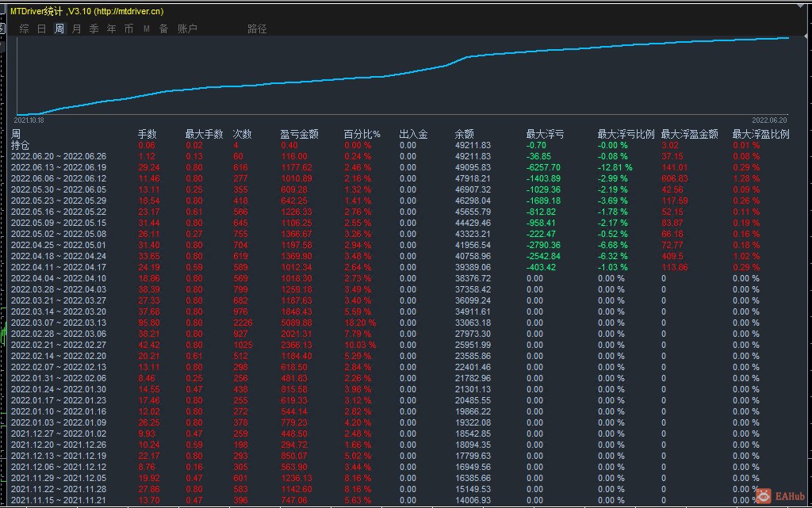
Task: Click the 余额 column header
Action: [x=465, y=135]
